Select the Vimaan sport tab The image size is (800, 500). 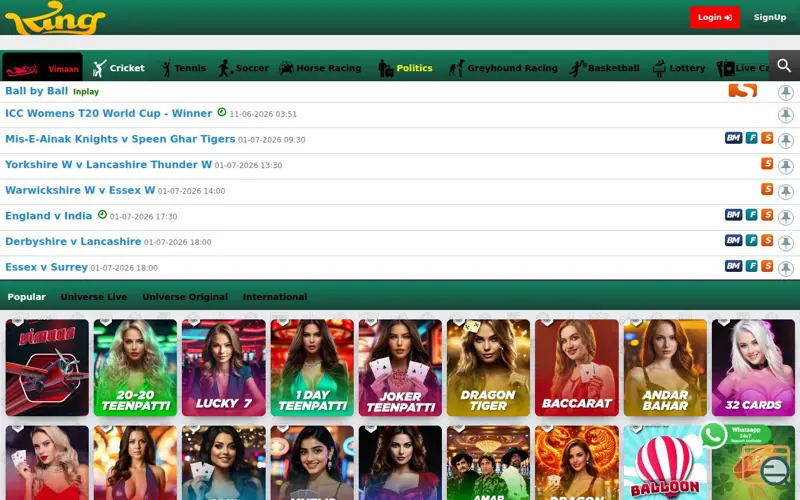pos(42,66)
